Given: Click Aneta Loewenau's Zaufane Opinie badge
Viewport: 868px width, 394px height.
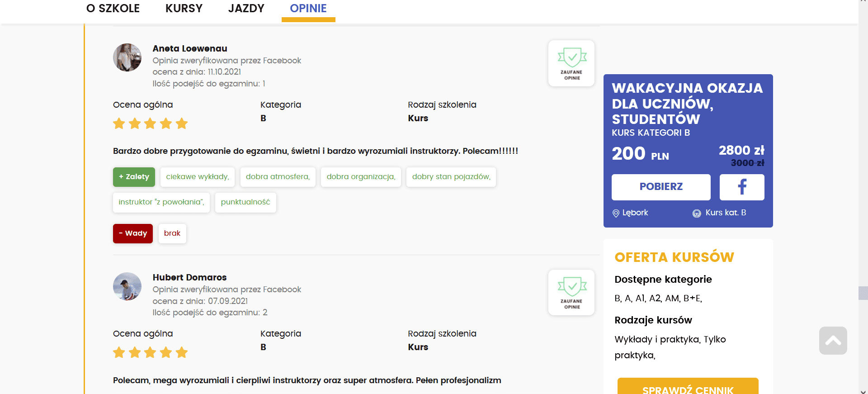Looking at the screenshot, I should (x=571, y=63).
